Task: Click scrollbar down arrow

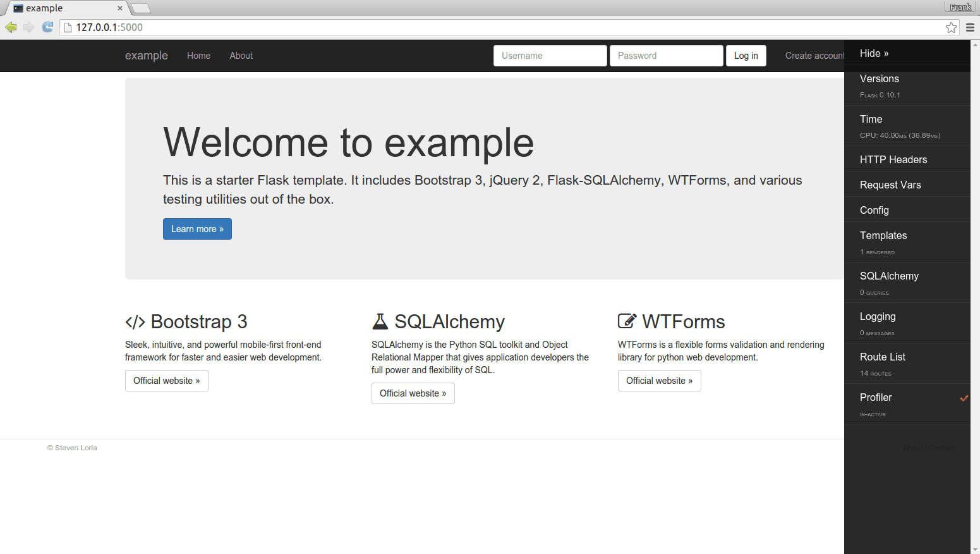Action: (x=975, y=550)
